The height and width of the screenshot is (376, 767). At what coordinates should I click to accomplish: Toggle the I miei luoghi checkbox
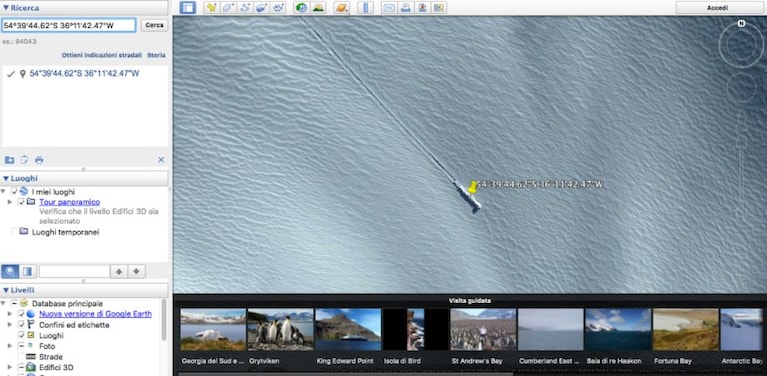pyautogui.click(x=14, y=191)
